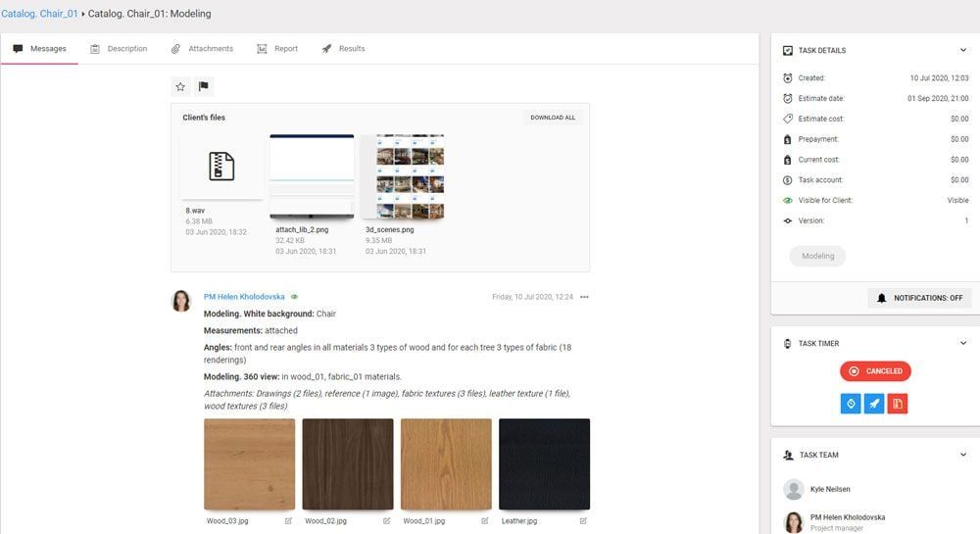Click Download All for client's files
Screen dimensions: 980x534
(553, 118)
